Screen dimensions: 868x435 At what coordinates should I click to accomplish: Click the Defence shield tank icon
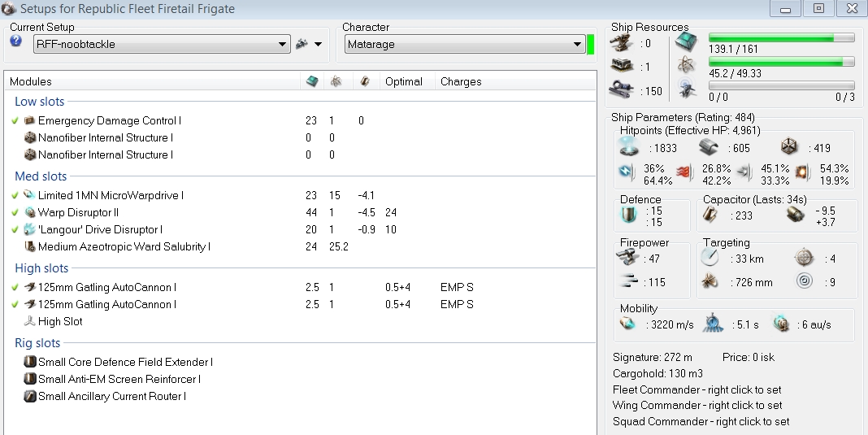coord(629,215)
